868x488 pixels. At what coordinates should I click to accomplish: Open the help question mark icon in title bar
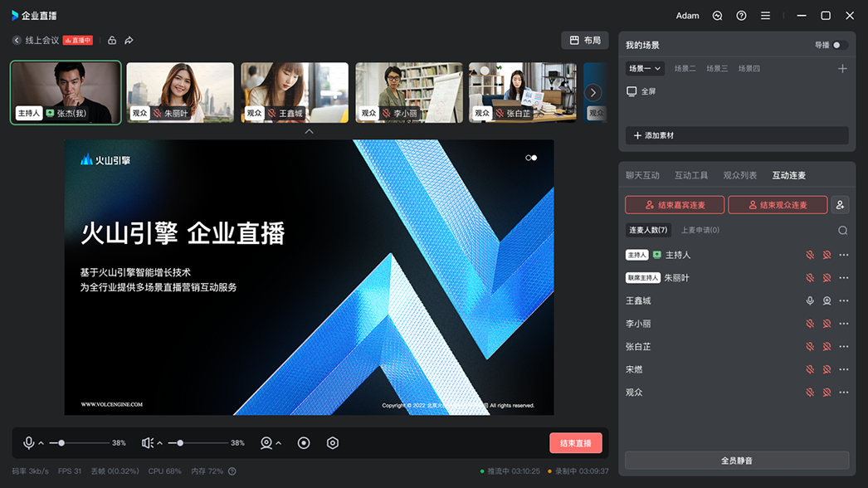(741, 16)
